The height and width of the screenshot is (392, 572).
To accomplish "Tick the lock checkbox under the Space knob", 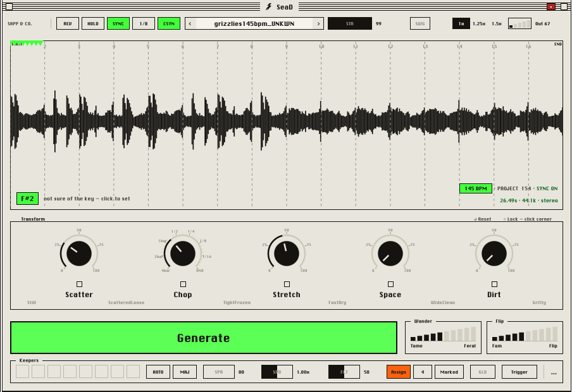I will [x=390, y=284].
